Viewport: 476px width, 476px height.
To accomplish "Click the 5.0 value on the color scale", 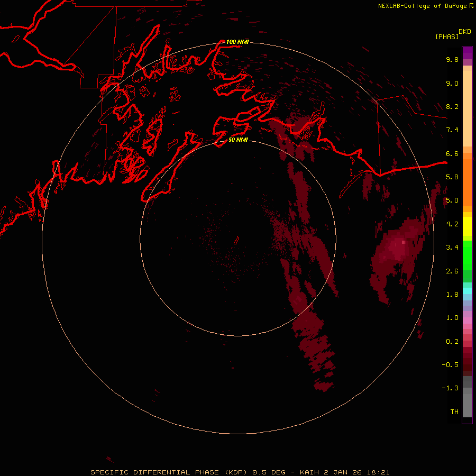I will tap(452, 200).
